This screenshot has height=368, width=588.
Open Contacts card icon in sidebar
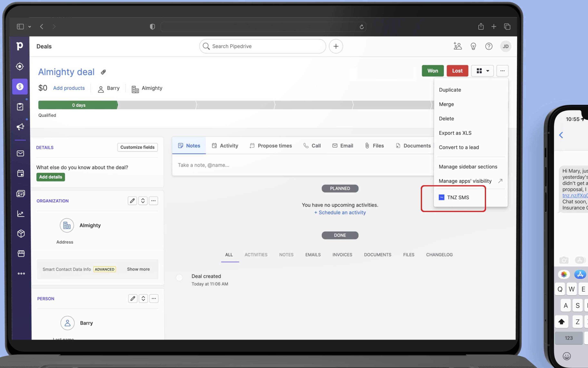coord(21,193)
